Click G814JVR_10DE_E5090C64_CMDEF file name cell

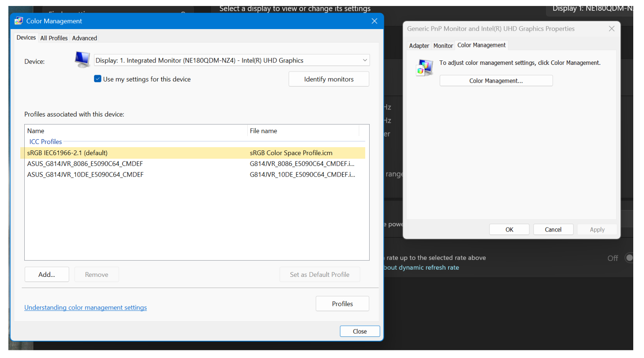point(302,175)
